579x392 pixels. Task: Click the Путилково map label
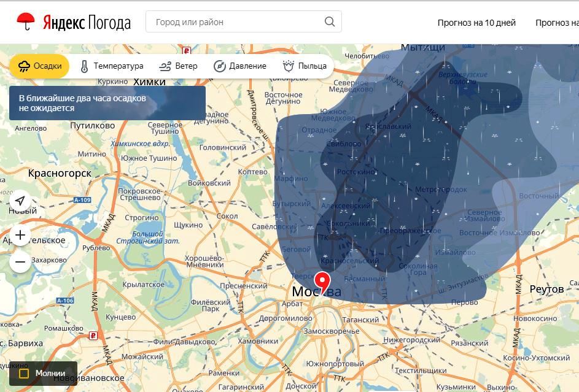tap(92, 126)
